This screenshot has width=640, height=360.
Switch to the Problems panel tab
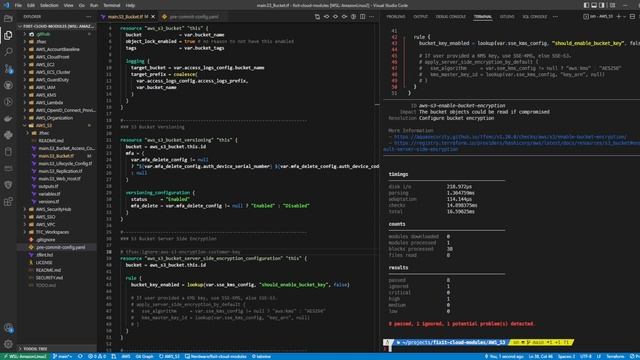tap(396, 17)
